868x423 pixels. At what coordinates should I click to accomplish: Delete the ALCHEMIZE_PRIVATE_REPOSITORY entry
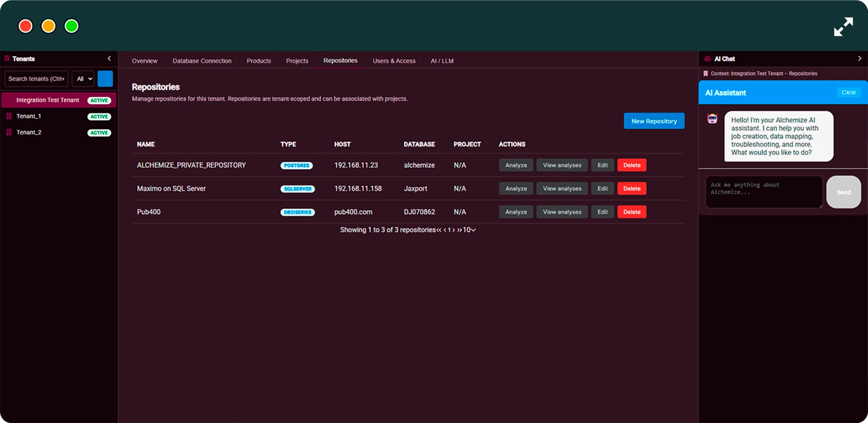pyautogui.click(x=632, y=165)
